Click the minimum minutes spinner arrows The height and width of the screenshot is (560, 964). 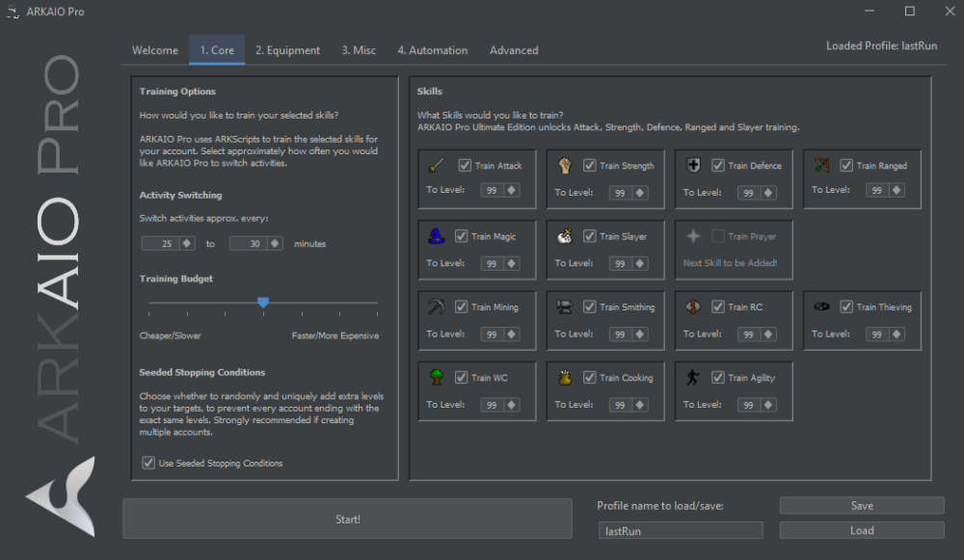pyautogui.click(x=187, y=244)
